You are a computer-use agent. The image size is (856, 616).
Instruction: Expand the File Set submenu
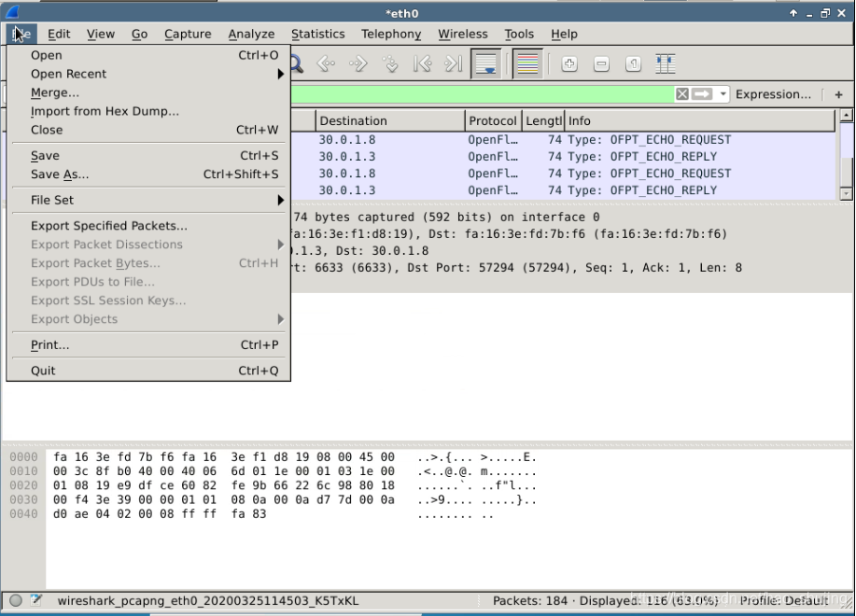point(148,200)
